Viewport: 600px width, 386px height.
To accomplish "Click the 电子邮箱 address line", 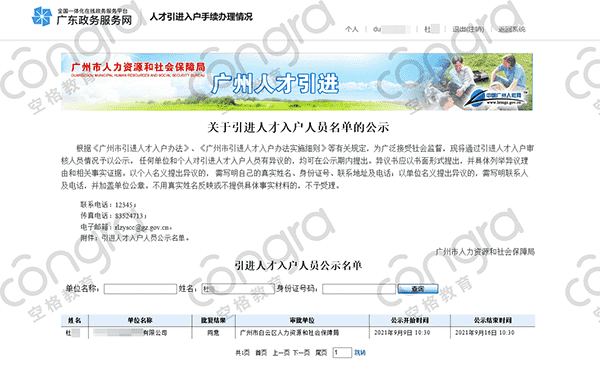I will point(126,227).
